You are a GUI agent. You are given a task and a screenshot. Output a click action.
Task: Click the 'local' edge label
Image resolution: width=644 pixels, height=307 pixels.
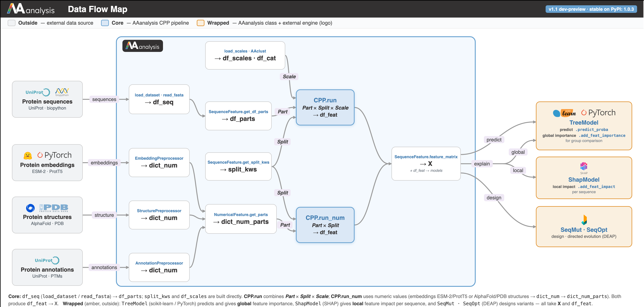pos(518,170)
